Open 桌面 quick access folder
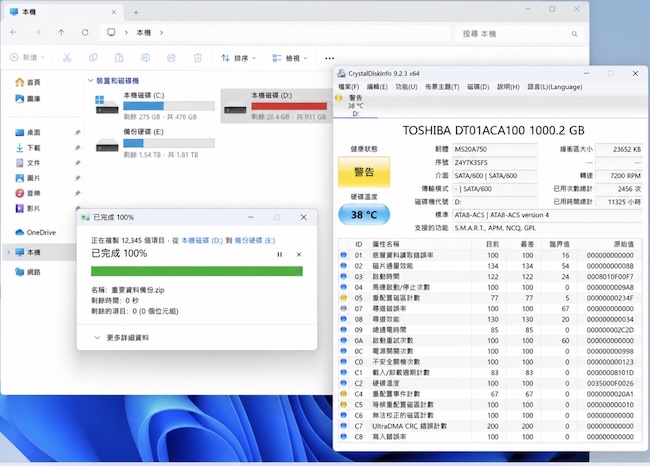Viewport: 650px width, 466px height. (x=28, y=133)
